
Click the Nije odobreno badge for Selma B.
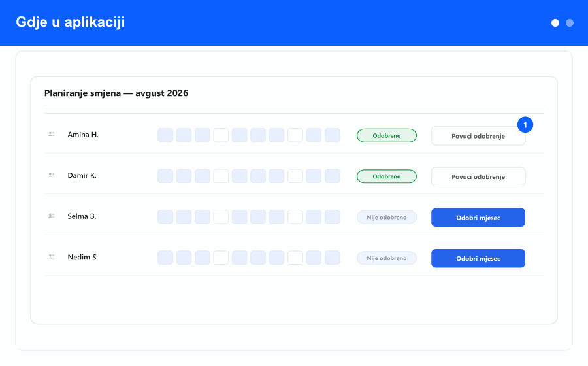tap(387, 217)
